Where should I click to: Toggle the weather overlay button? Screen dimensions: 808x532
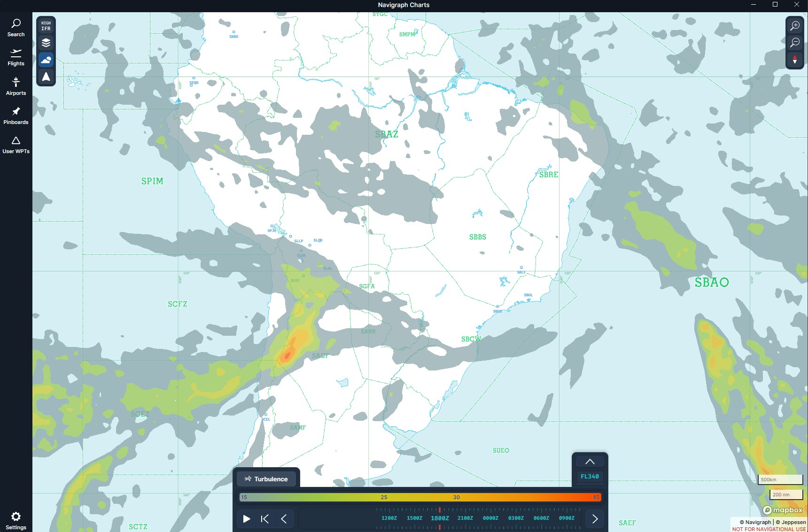46,60
